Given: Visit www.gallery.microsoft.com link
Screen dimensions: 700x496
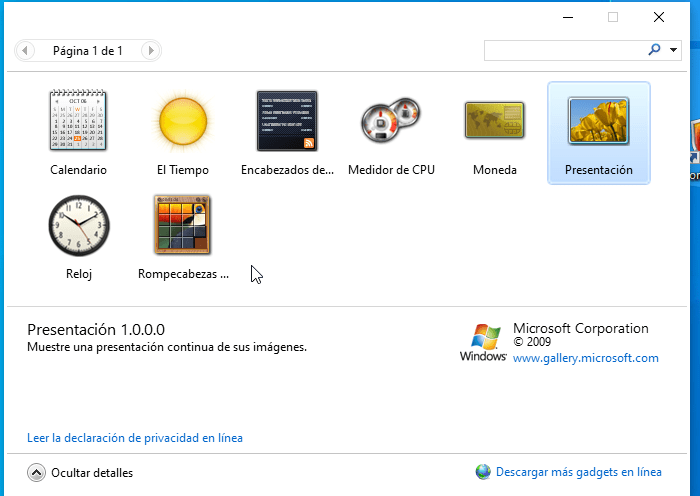Looking at the screenshot, I should tap(585, 358).
